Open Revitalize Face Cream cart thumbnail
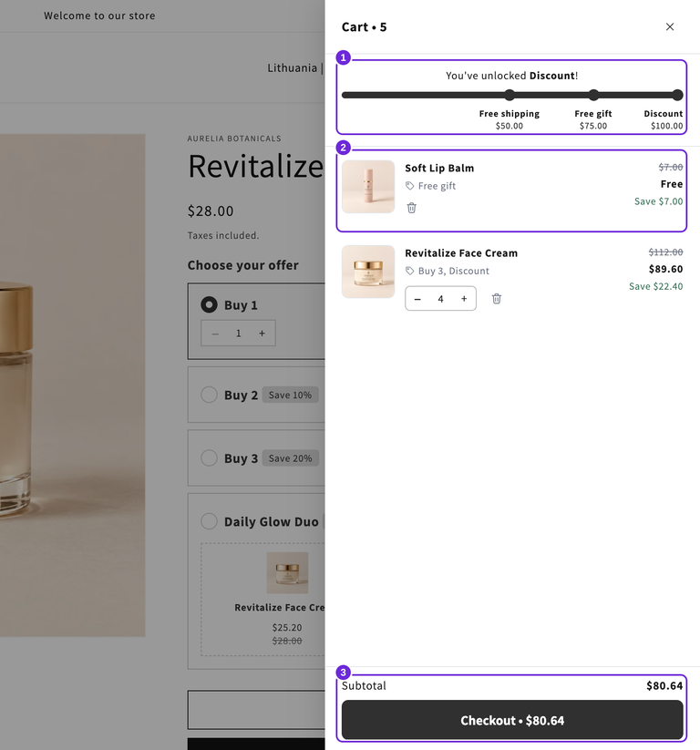This screenshot has height=750, width=700. click(368, 272)
